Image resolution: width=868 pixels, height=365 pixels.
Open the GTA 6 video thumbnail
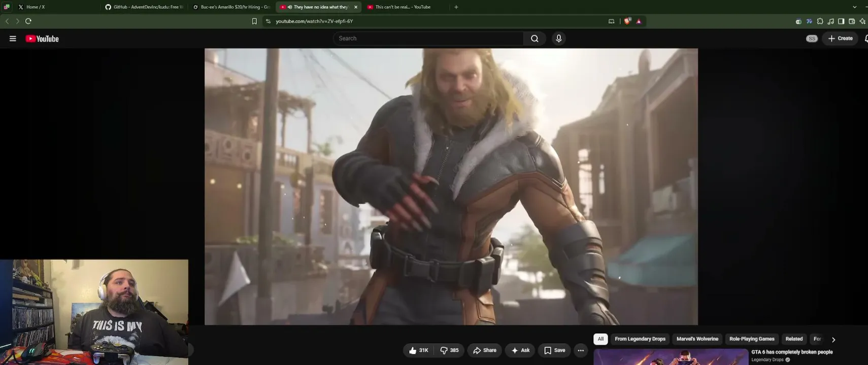tap(671, 357)
